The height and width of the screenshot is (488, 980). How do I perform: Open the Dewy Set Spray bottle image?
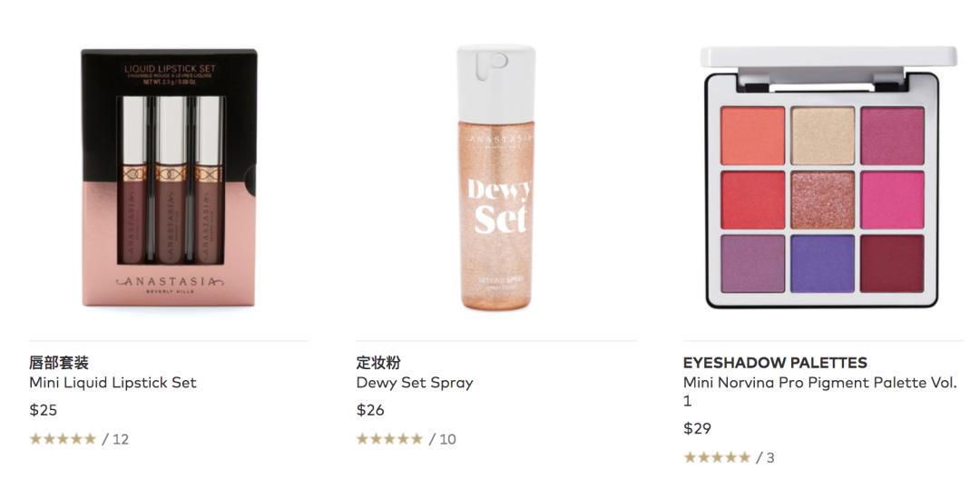[x=496, y=178]
